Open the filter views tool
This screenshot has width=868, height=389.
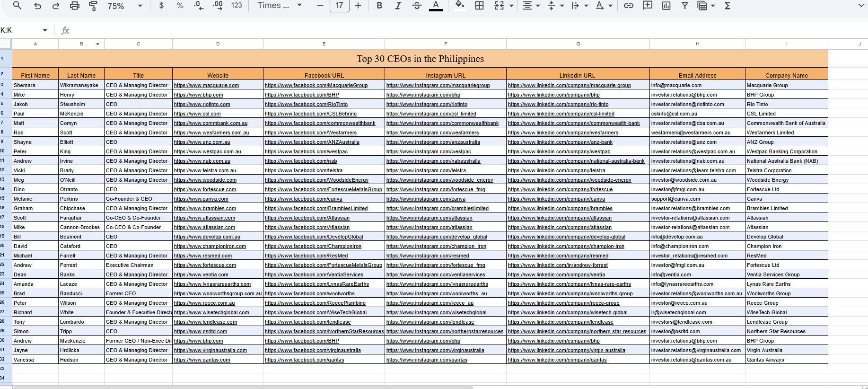click(702, 6)
